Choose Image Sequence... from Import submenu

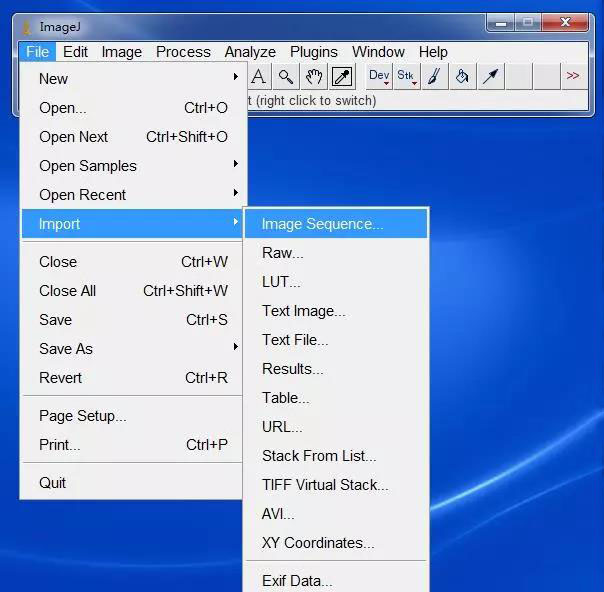[x=322, y=224]
